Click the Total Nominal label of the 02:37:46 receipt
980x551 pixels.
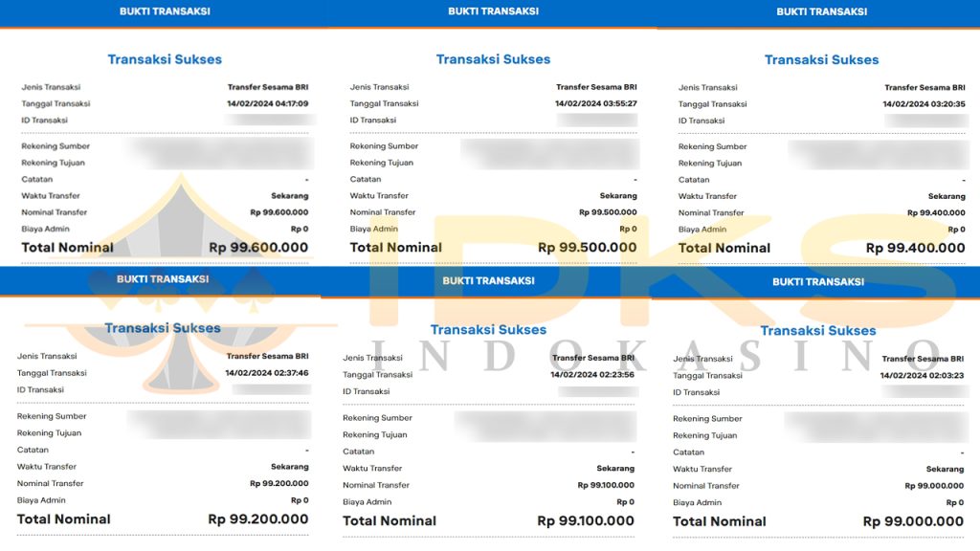[64, 519]
